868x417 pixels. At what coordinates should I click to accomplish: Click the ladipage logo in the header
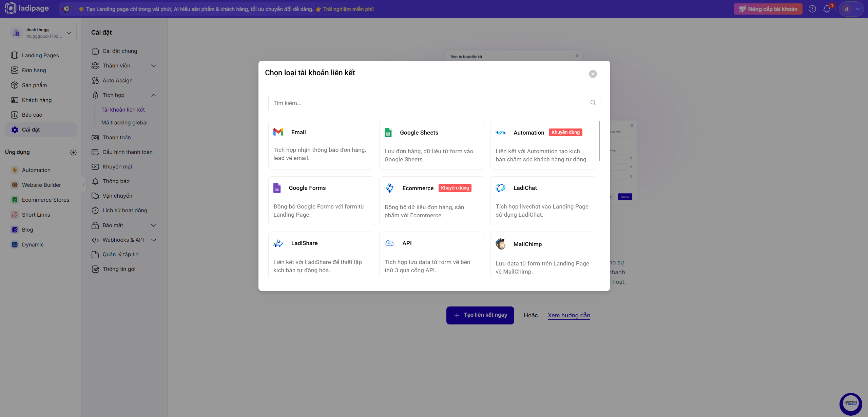click(27, 8)
